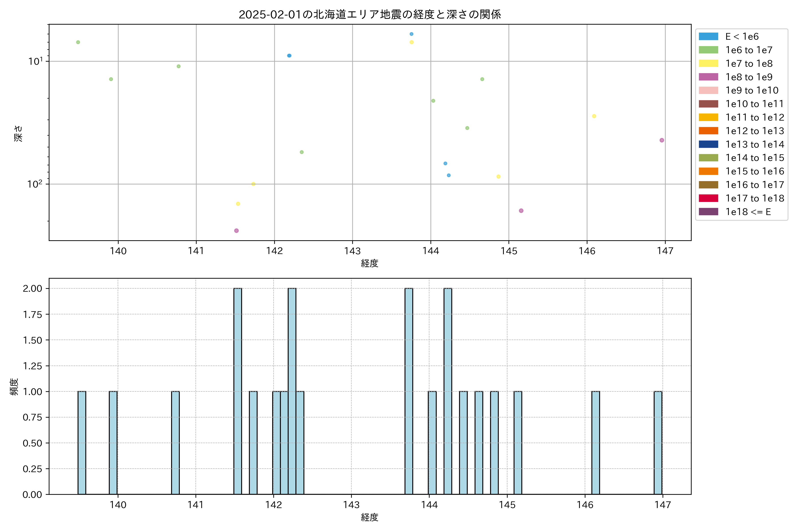Click the navy 1e13 to 1e14 legend swatch
798x532 pixels.
pos(708,144)
